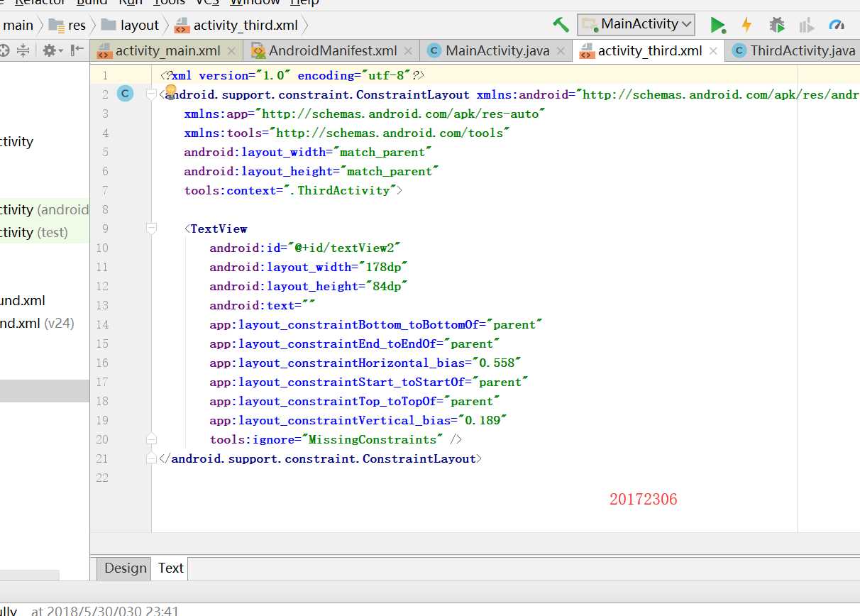
Task: Click vertical bias value '0.189'
Action: pyautogui.click(x=483, y=420)
